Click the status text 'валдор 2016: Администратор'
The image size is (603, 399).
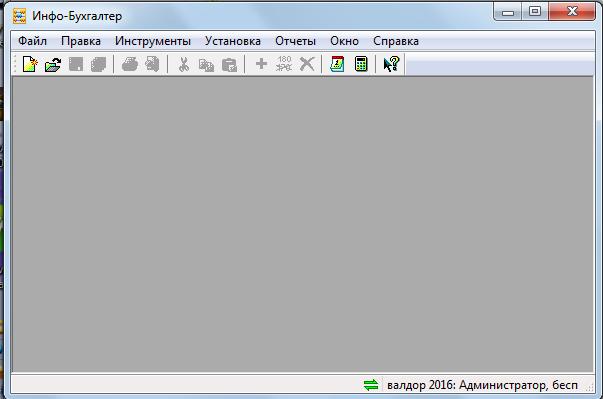466,385
